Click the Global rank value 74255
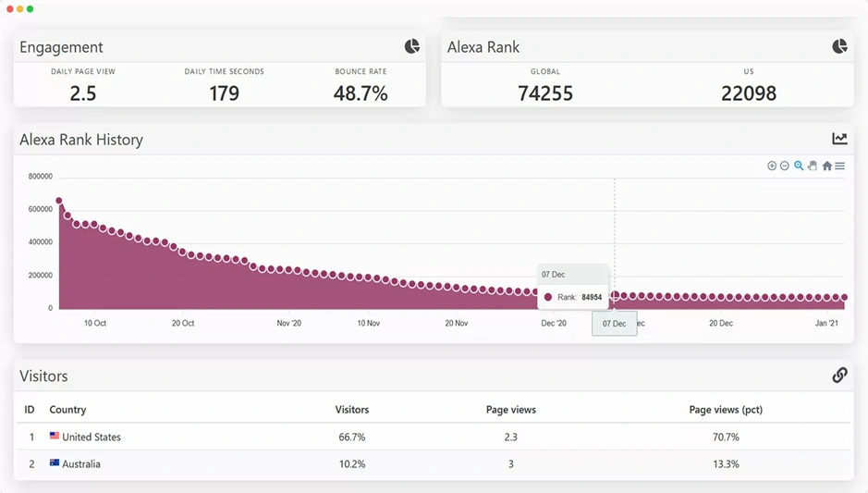Viewport: 868px width, 493px height. tap(545, 93)
